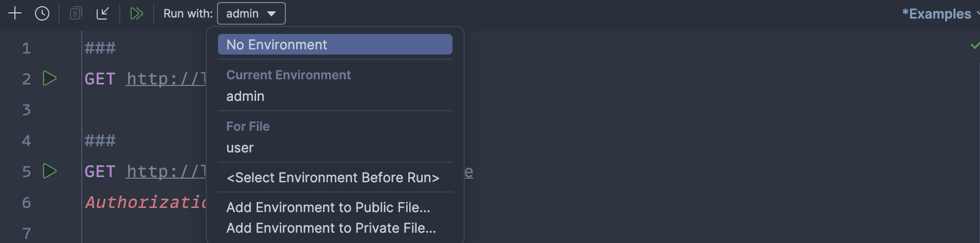The width and height of the screenshot is (980, 243).
Task: Open the requests history clock icon
Action: (42, 13)
